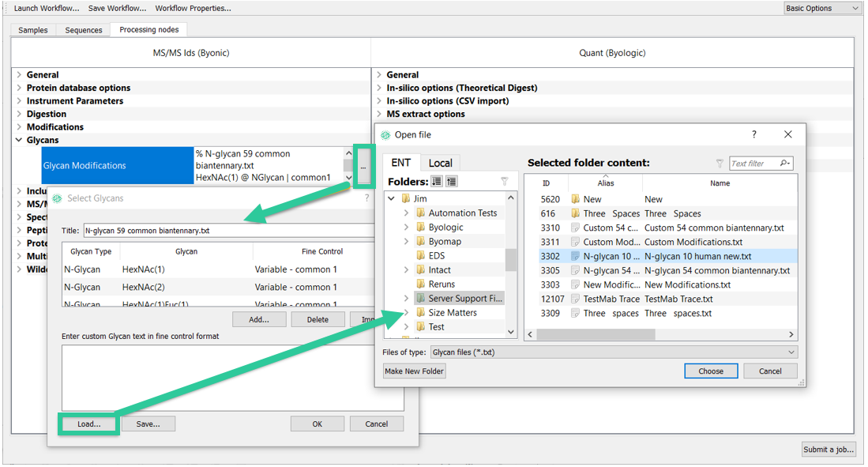The image size is (868, 467).
Task: Select the Glycan Modifications row
Action: point(118,166)
